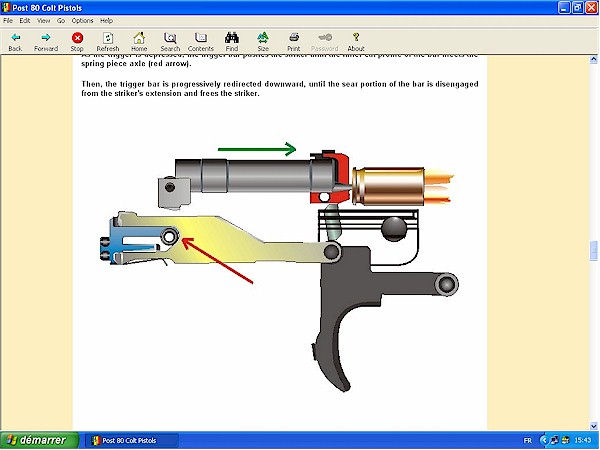Viewport: 600px width, 450px height.
Task: Open the Contents panel icon
Action: point(201,38)
